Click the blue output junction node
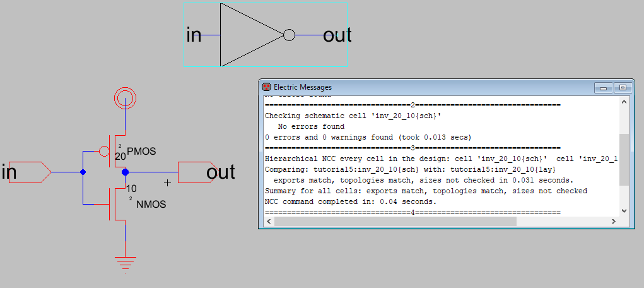The image size is (644, 288). click(x=125, y=172)
